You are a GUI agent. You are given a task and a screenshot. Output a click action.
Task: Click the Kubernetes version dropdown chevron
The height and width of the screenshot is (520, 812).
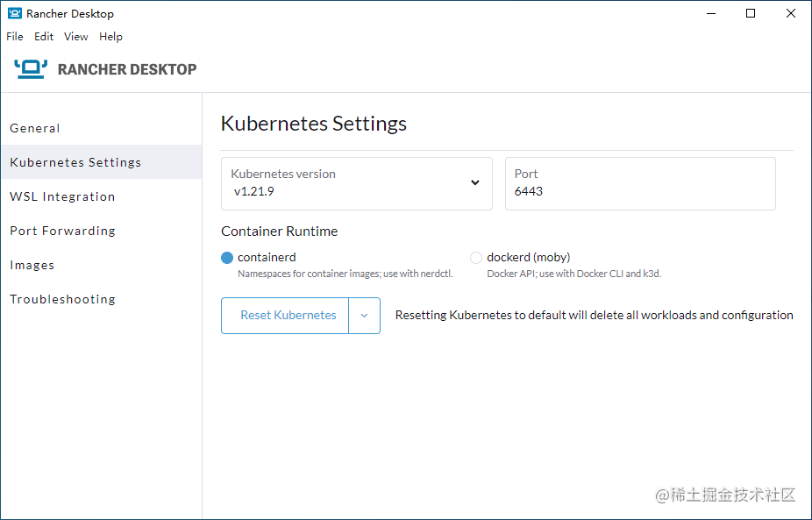(x=475, y=182)
